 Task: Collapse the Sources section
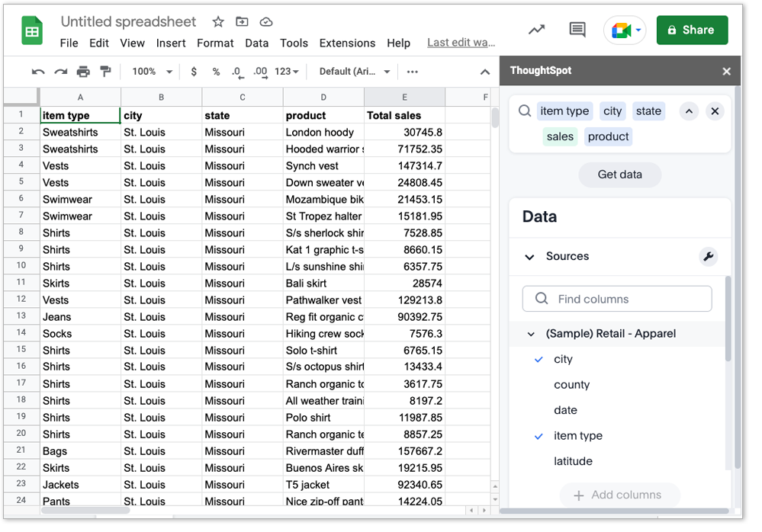tap(530, 256)
